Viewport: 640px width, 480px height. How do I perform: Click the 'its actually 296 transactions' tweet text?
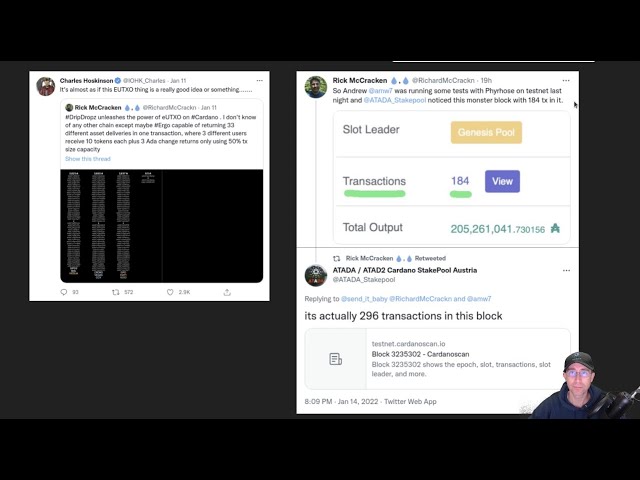coord(403,316)
